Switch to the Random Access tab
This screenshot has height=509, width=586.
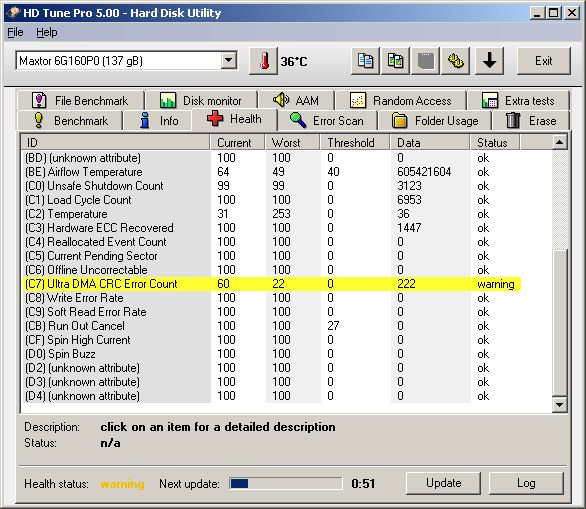tap(401, 101)
